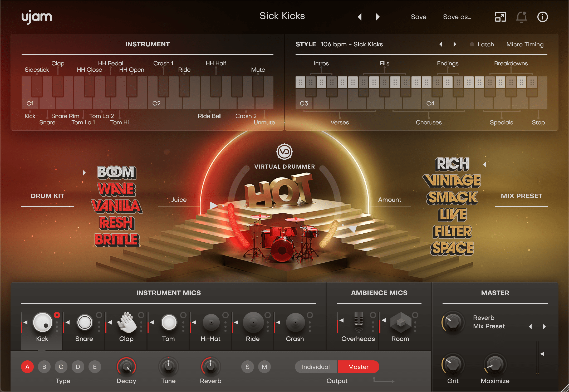Click the Save as button
The width and height of the screenshot is (569, 392).
(x=457, y=17)
